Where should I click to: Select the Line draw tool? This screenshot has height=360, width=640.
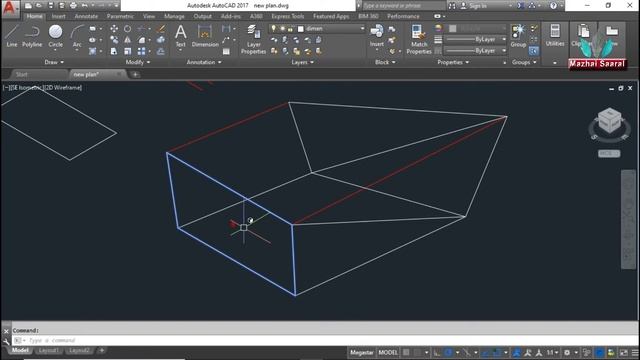pyautogui.click(x=11, y=36)
